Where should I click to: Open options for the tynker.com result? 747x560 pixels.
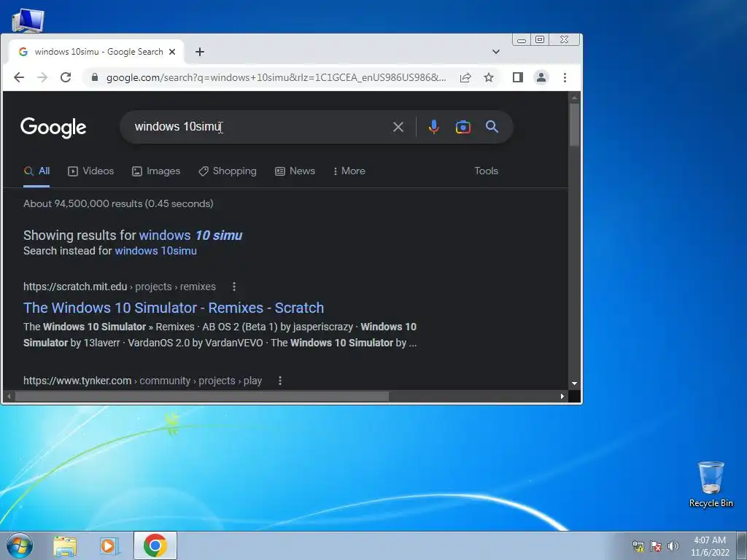tap(280, 381)
